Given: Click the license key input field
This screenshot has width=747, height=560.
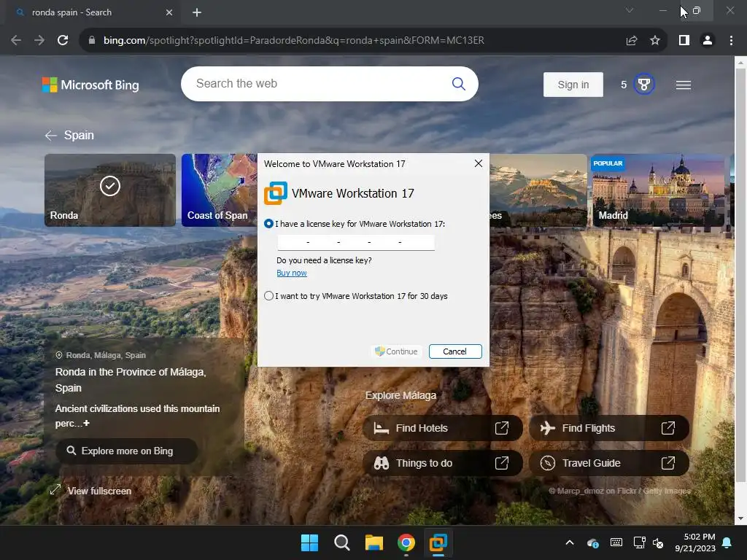Looking at the screenshot, I should pos(356,242).
